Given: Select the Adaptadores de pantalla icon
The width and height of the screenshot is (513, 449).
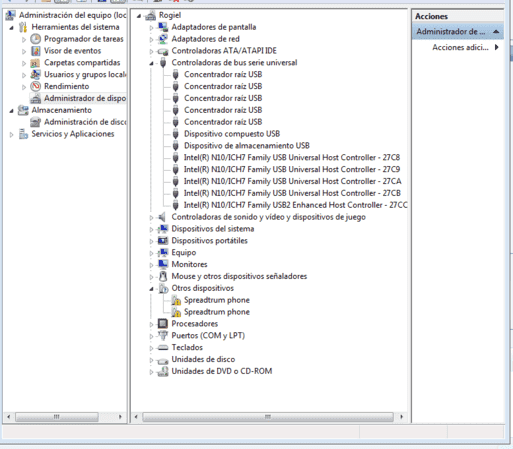Looking at the screenshot, I should (x=163, y=27).
